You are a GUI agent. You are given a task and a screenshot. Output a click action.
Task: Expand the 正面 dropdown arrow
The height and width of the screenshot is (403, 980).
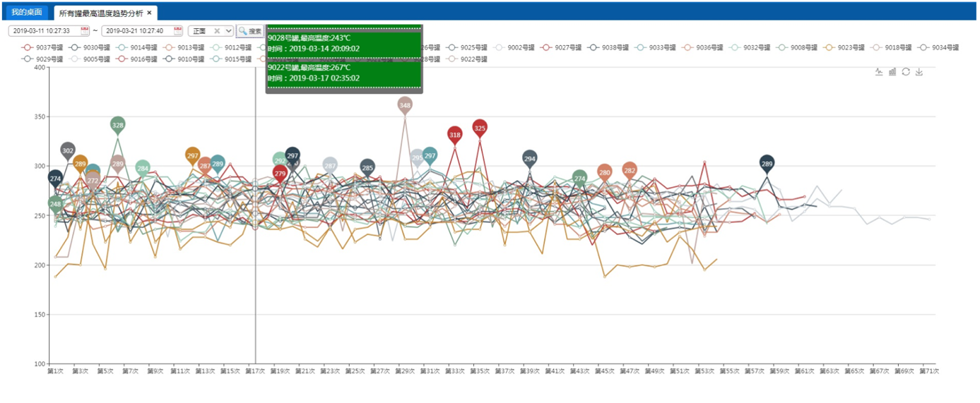click(228, 31)
